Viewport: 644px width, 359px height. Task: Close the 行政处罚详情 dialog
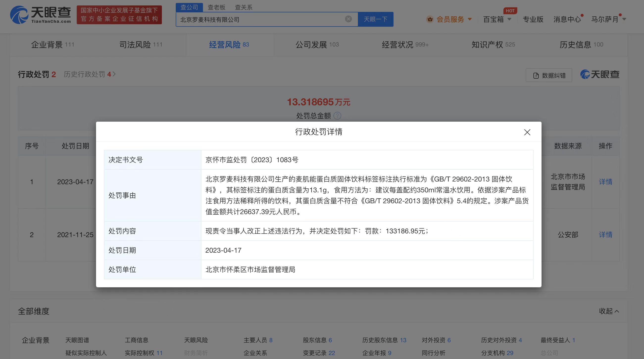pos(527,133)
